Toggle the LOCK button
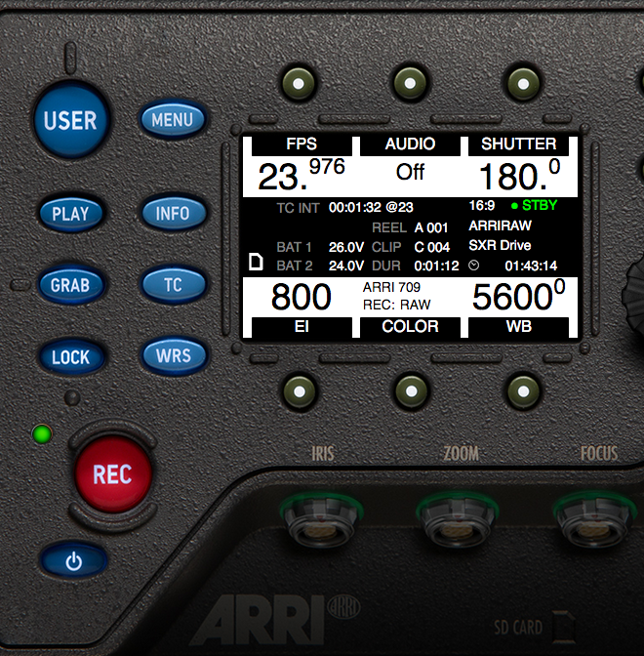 pos(71,357)
